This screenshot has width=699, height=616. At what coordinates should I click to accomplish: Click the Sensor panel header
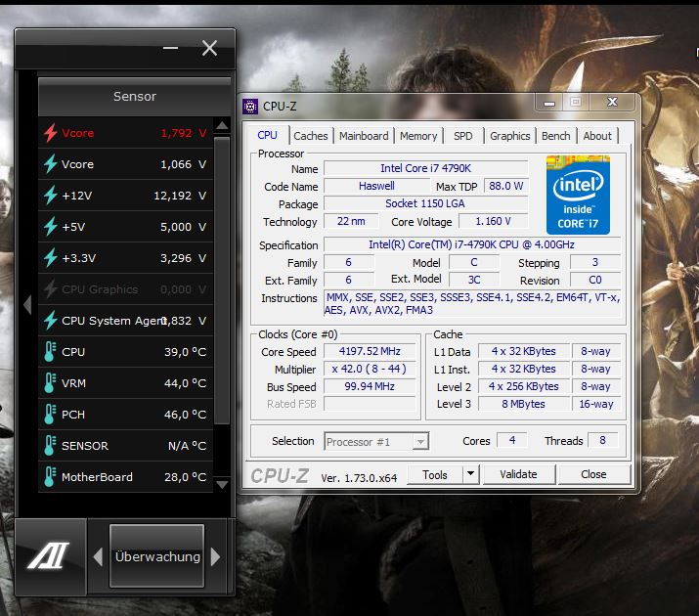click(x=135, y=96)
